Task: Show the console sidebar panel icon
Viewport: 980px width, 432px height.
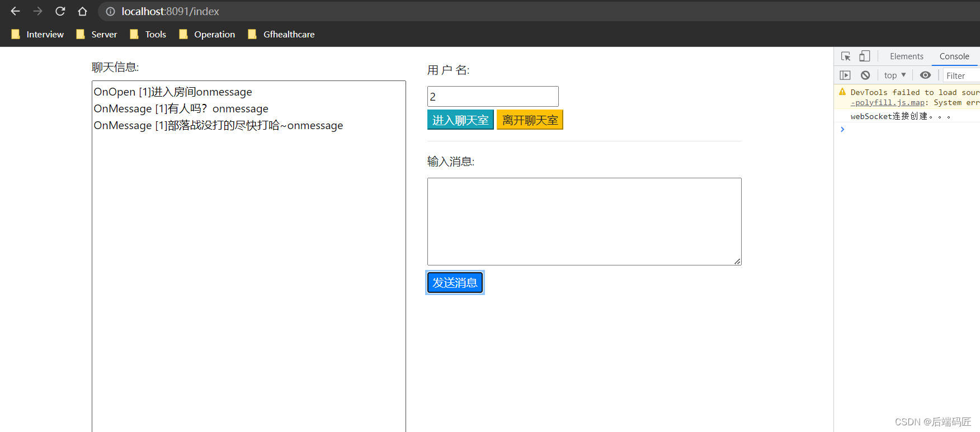Action: point(845,75)
